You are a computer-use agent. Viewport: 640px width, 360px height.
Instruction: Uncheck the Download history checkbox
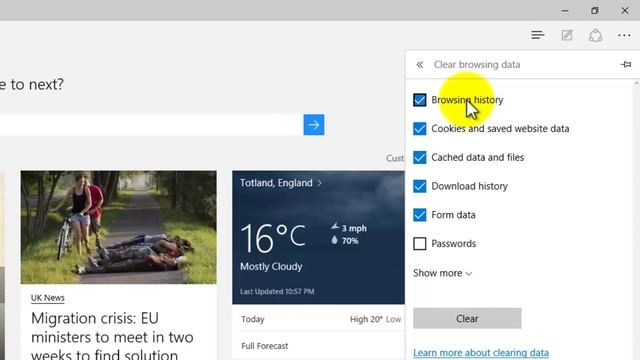(420, 186)
